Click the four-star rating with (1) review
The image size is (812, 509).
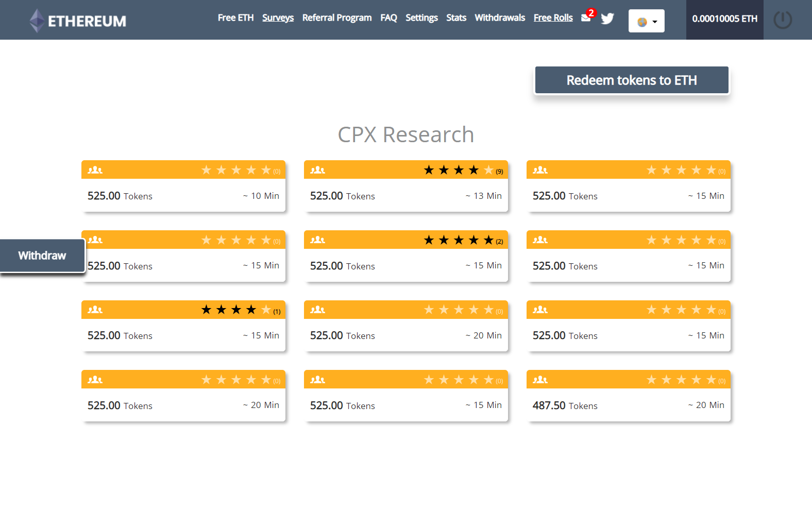click(x=240, y=310)
